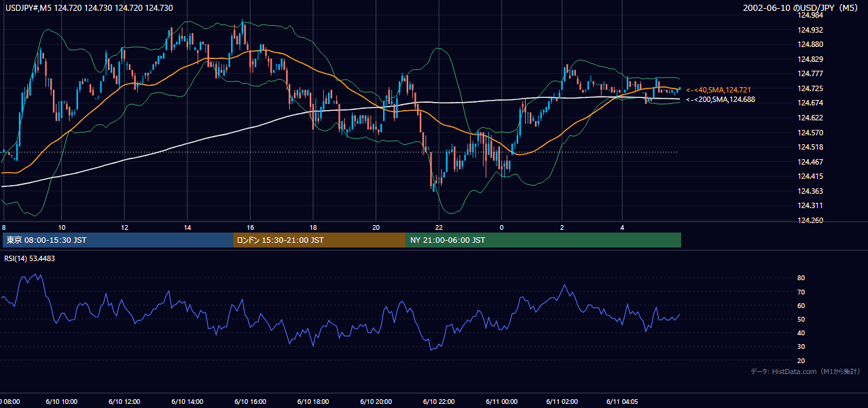Click the 6/10 16:00 time axis label
Screen dimensions: 868x408
pos(251,401)
